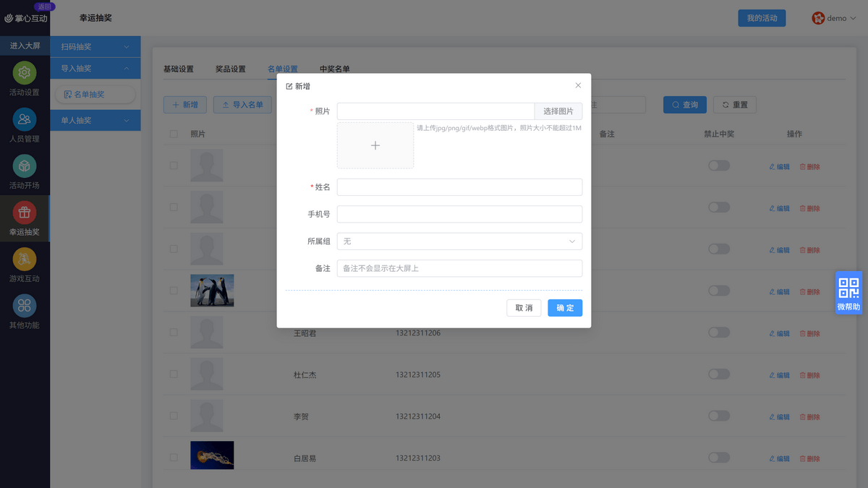This screenshot has width=868, height=488.
Task: Open 其他功能 four-circle icon in sidebar
Action: point(24,305)
